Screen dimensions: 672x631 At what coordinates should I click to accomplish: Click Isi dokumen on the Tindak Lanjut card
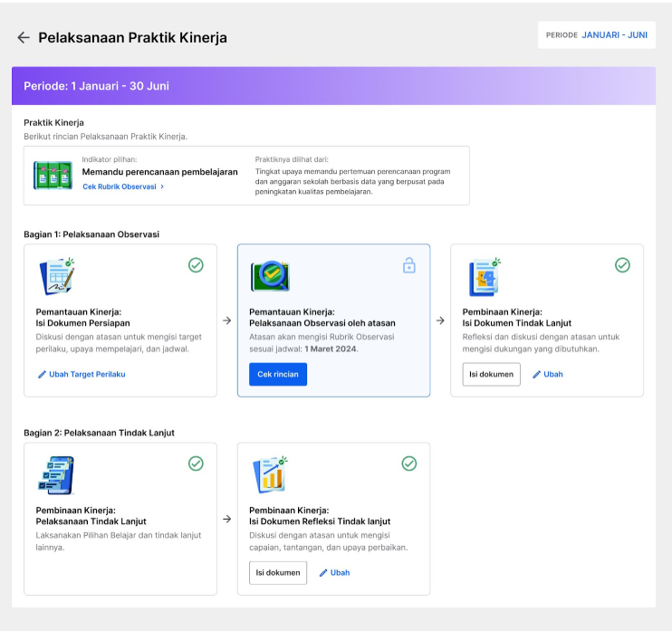pyautogui.click(x=491, y=375)
